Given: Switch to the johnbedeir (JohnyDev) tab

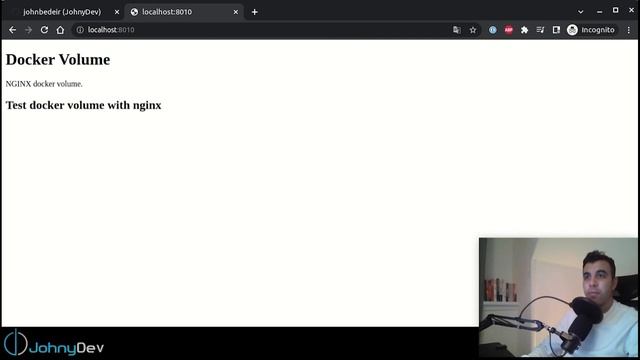Looking at the screenshot, I should click(x=62, y=12).
